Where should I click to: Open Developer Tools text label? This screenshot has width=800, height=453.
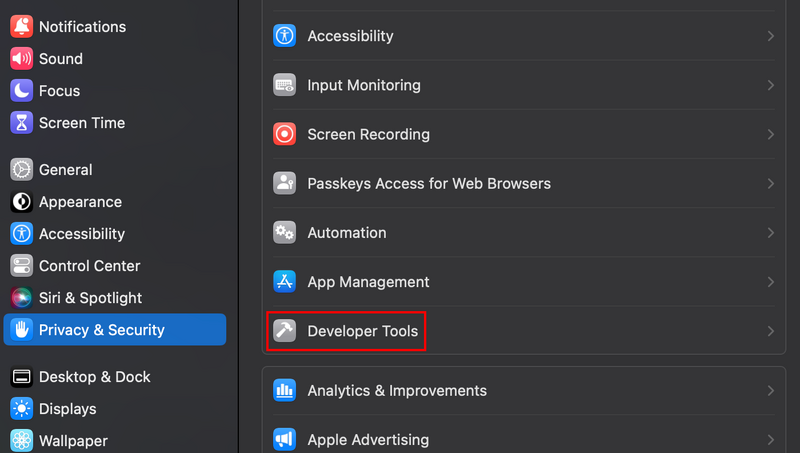362,331
